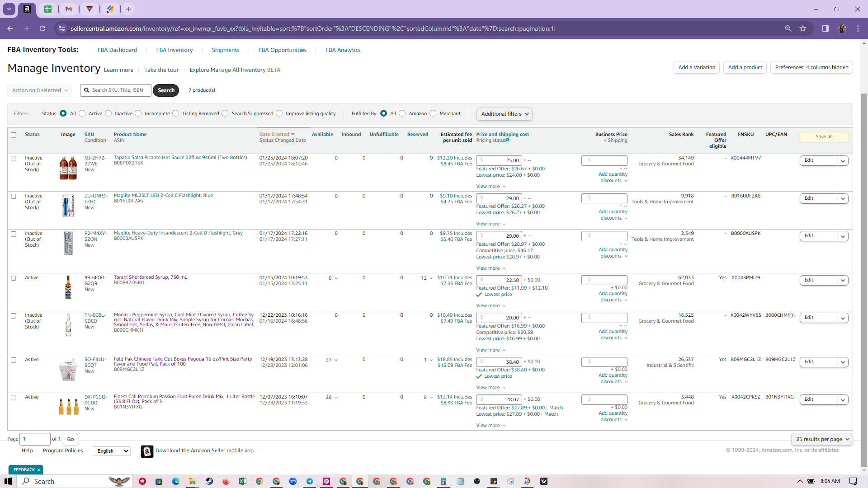Select the Inactive status filter
The image size is (868, 488).
click(108, 113)
